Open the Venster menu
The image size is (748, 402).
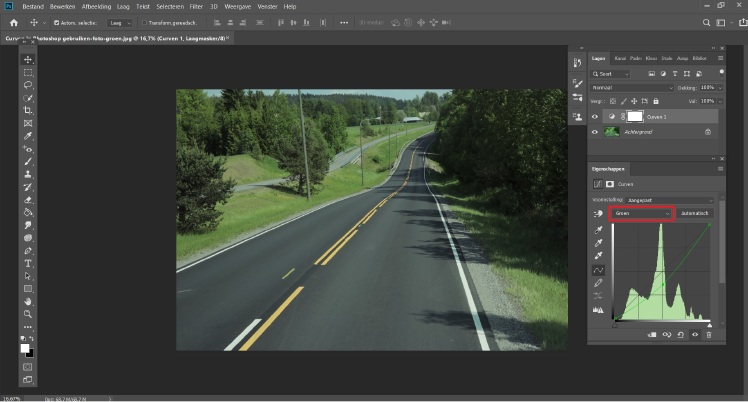pyautogui.click(x=267, y=7)
